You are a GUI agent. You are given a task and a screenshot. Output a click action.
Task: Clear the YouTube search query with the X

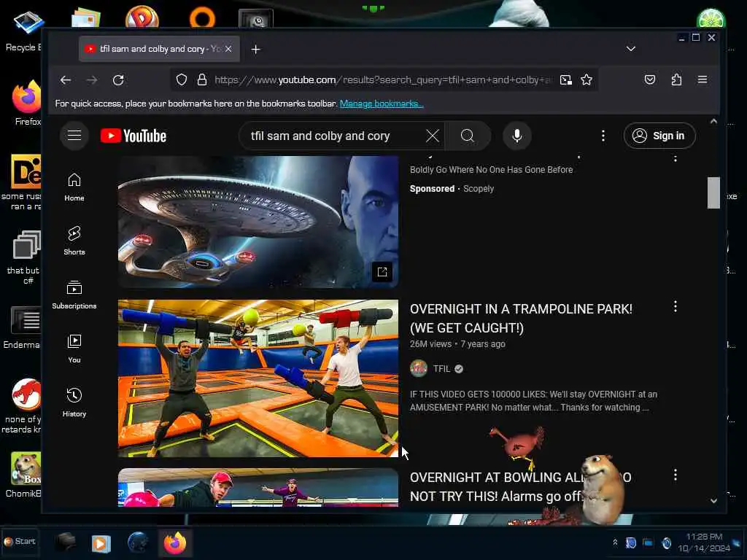(432, 136)
